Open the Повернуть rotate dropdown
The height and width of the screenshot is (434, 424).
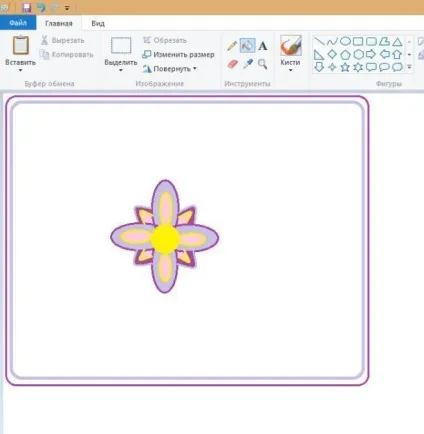point(170,69)
